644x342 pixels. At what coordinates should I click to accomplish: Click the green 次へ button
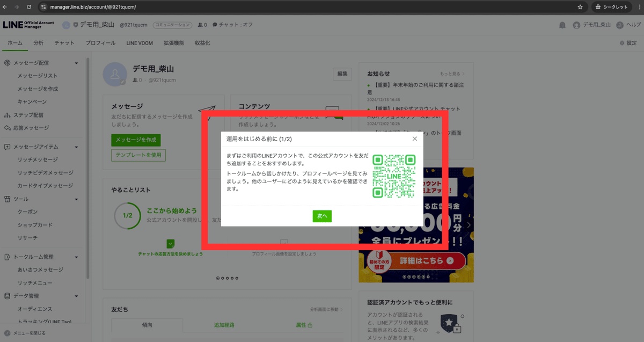click(x=322, y=215)
